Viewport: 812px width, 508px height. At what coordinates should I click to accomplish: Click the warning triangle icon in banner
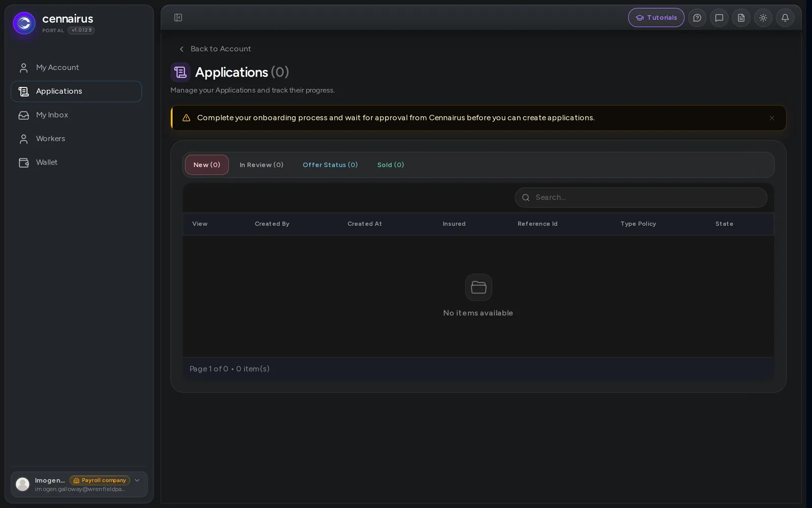coord(186,118)
